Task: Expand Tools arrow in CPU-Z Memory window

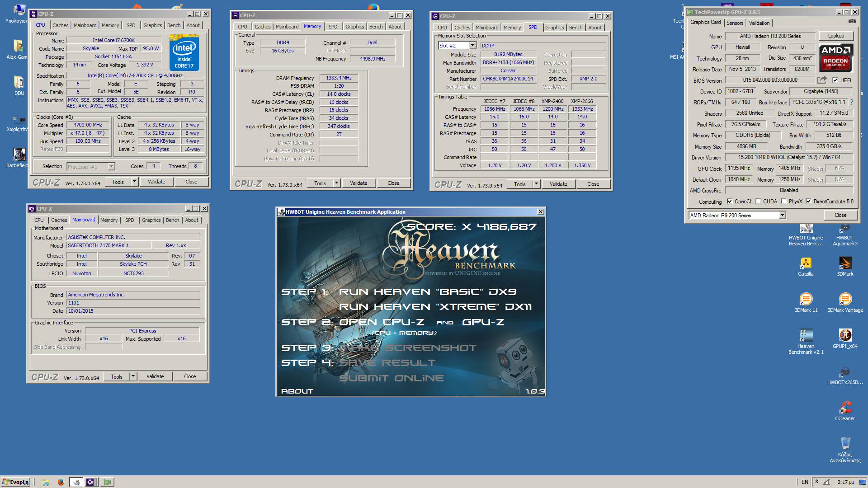Action: [336, 183]
